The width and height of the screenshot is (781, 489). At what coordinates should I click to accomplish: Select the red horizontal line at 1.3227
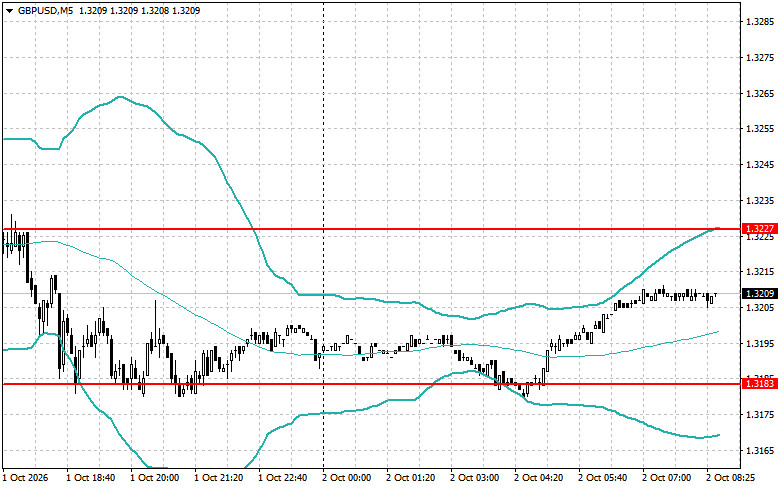(x=371, y=229)
